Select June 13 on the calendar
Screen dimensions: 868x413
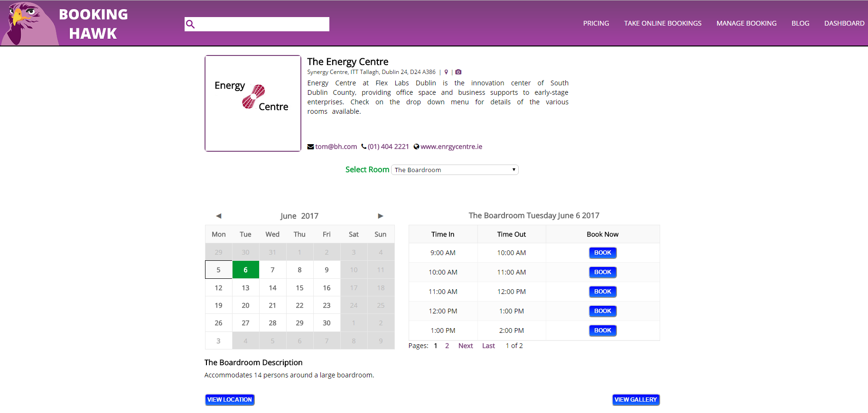(x=246, y=288)
